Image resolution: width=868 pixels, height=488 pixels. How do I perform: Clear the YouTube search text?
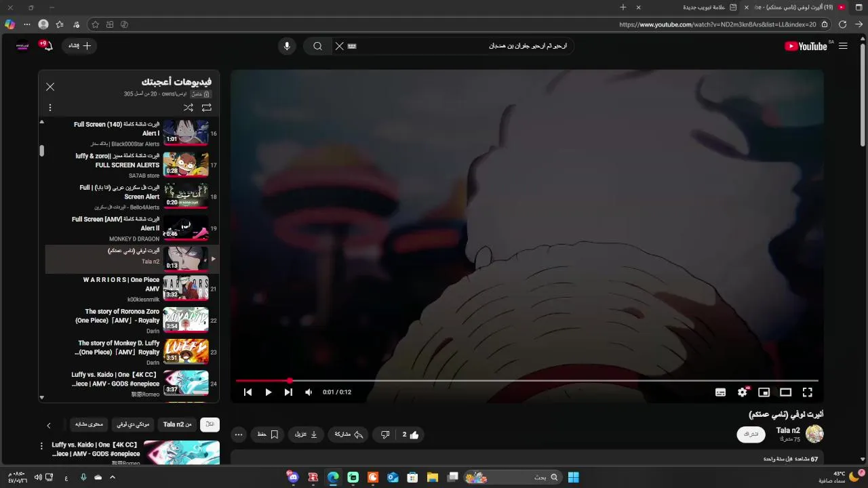coord(339,46)
